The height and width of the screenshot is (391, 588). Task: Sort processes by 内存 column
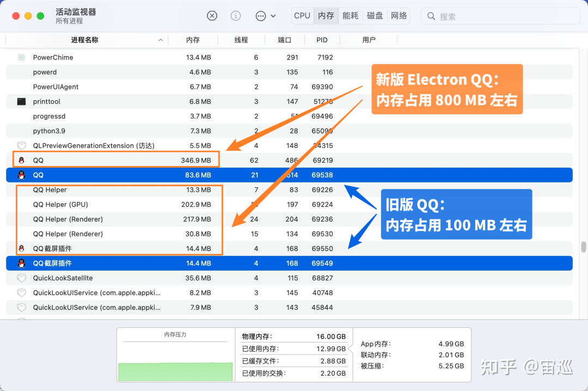pos(193,40)
